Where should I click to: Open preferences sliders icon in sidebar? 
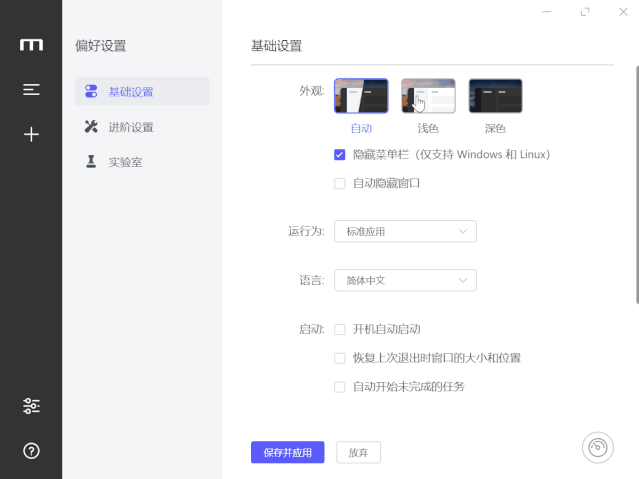pyautogui.click(x=31, y=406)
